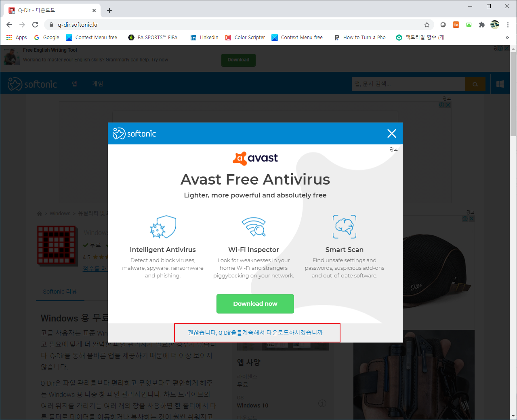This screenshot has height=420, width=517.
Task: Click the 앱 사양 heading
Action: [248, 362]
